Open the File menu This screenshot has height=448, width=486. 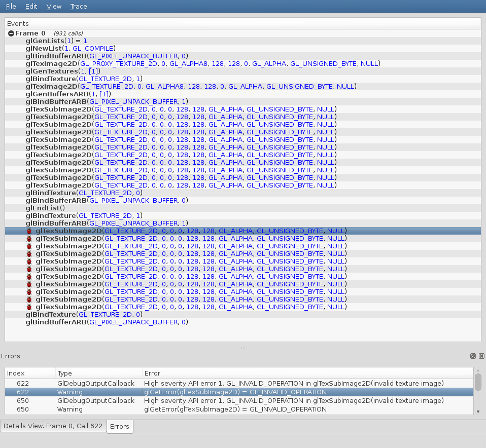pos(11,7)
